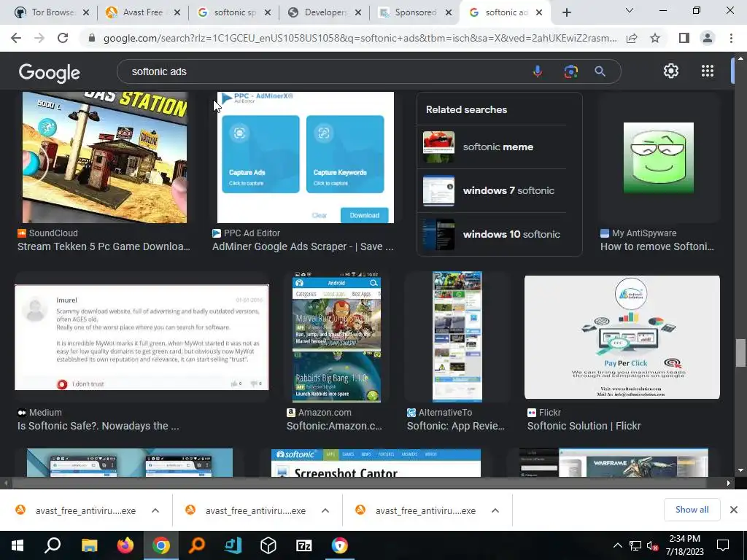This screenshot has height=560, width=747.
Task: Click the Screenshot Captor softonic thumbnail
Action: pyautogui.click(x=376, y=463)
